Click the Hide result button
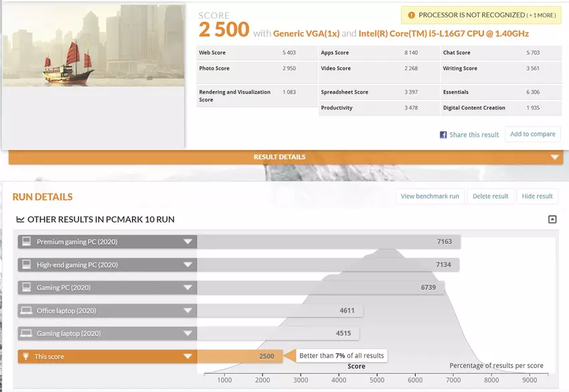The width and height of the screenshot is (569, 392). (537, 196)
